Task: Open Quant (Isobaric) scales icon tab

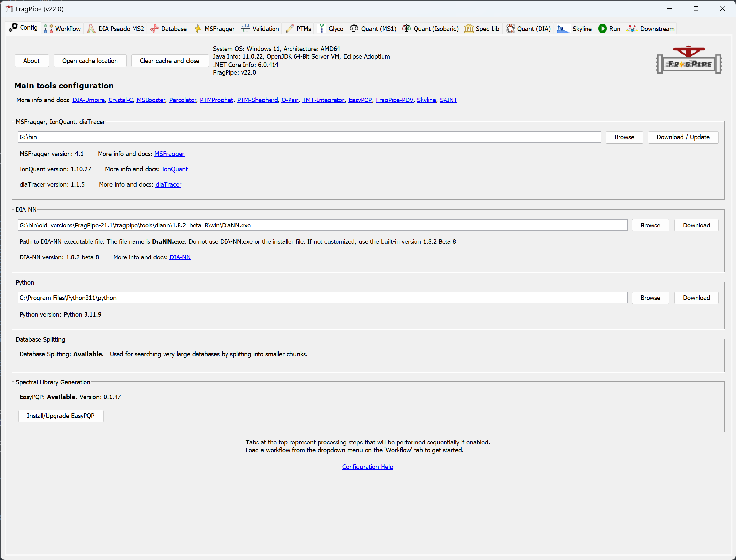Action: tap(406, 29)
